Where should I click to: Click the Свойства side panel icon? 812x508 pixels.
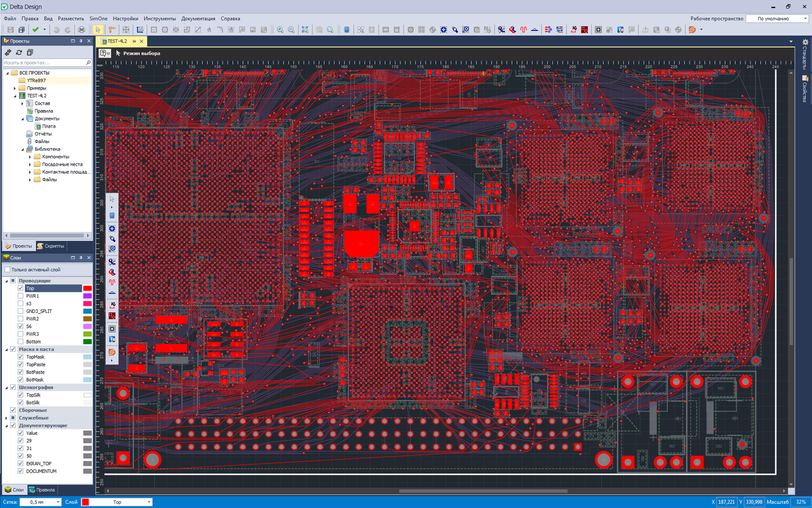tap(806, 78)
